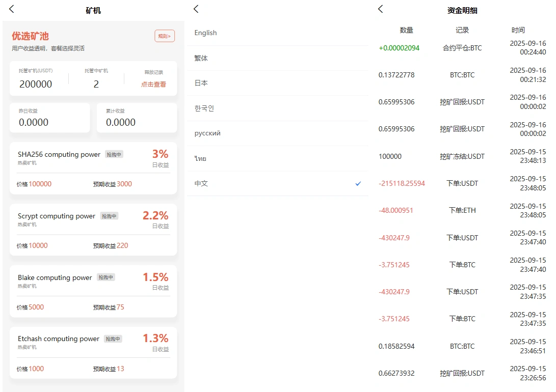Click the checkmark beside the 中文 option
Image resolution: width=556 pixels, height=392 pixels.
pyautogui.click(x=358, y=184)
